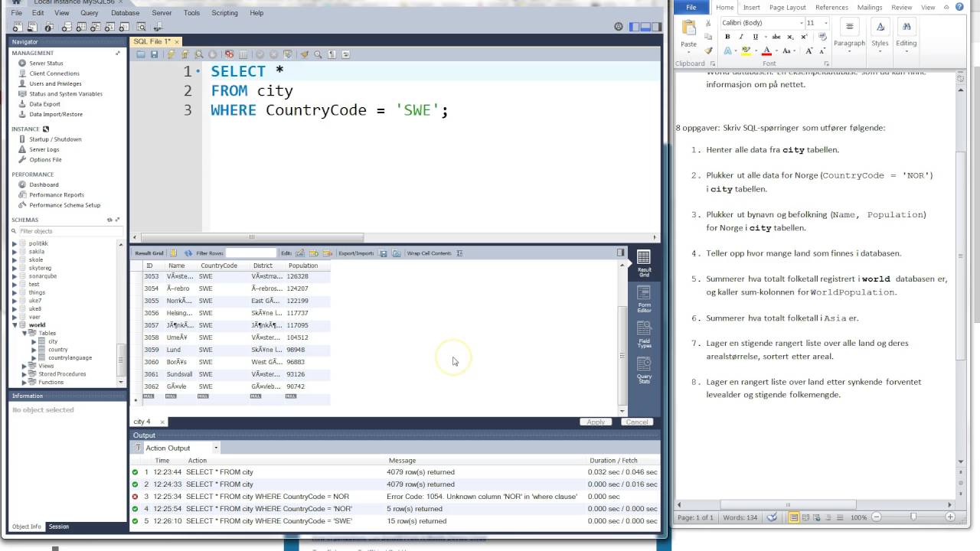This screenshot has height=551, width=980.
Task: Expand the Views folder under world
Action: [x=24, y=366]
